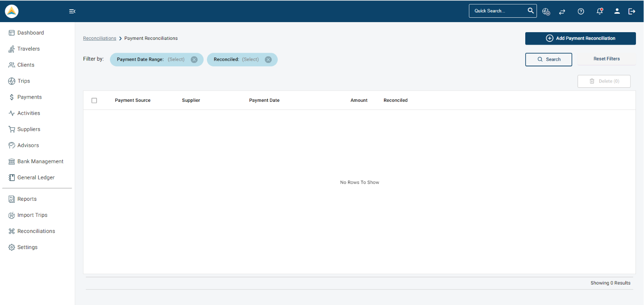Click the Advisors sidebar icon

pos(12,146)
